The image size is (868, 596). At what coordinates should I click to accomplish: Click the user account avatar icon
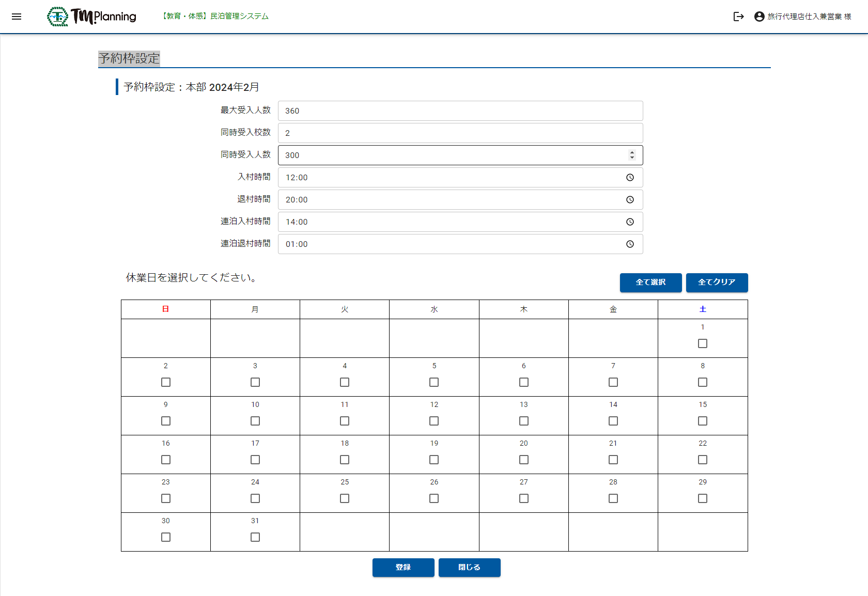point(759,17)
